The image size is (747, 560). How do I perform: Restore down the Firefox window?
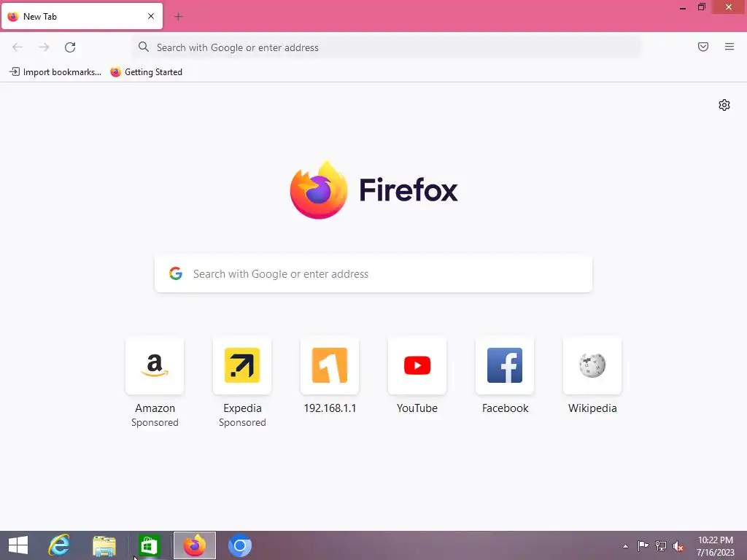click(x=701, y=7)
